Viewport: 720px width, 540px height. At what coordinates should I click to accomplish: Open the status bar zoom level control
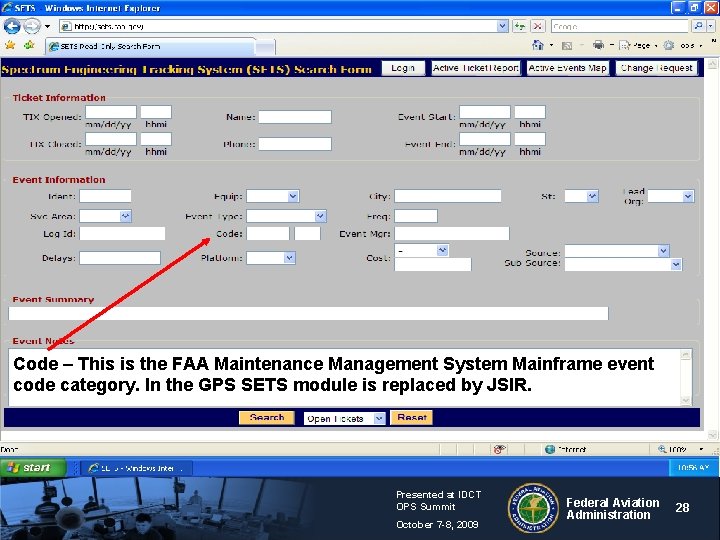click(681, 449)
